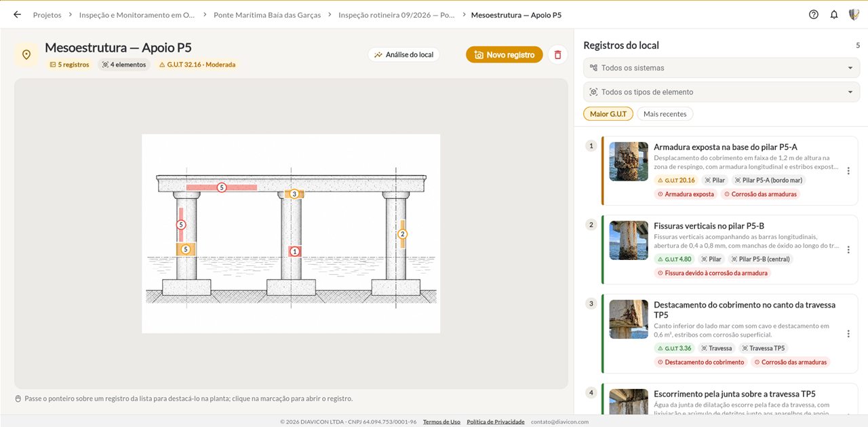Open record title Fissuras verticais no pilar P5-B
This screenshot has width=868, height=427.
(x=709, y=225)
